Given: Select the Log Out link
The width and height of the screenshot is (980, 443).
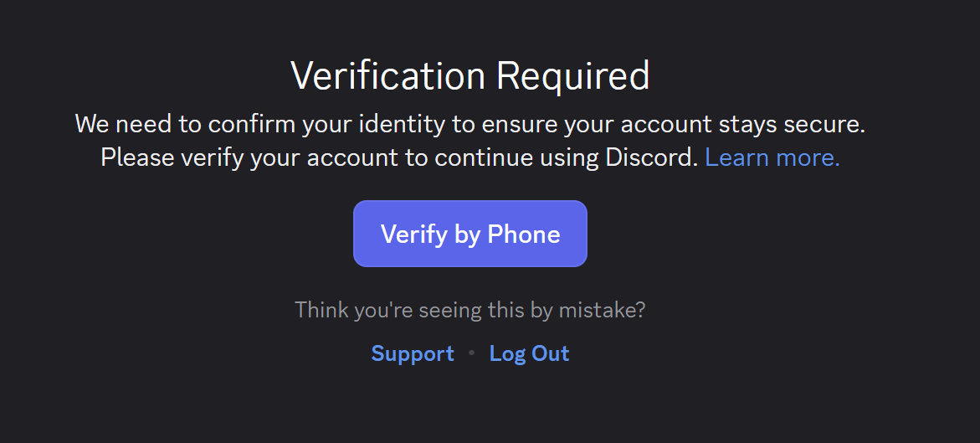Looking at the screenshot, I should [x=529, y=353].
